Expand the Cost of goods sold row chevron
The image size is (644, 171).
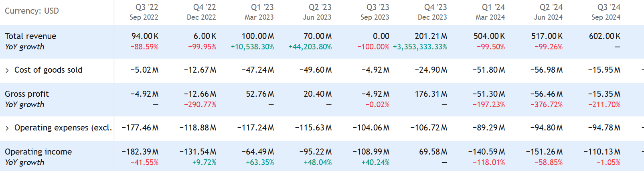coord(7,71)
